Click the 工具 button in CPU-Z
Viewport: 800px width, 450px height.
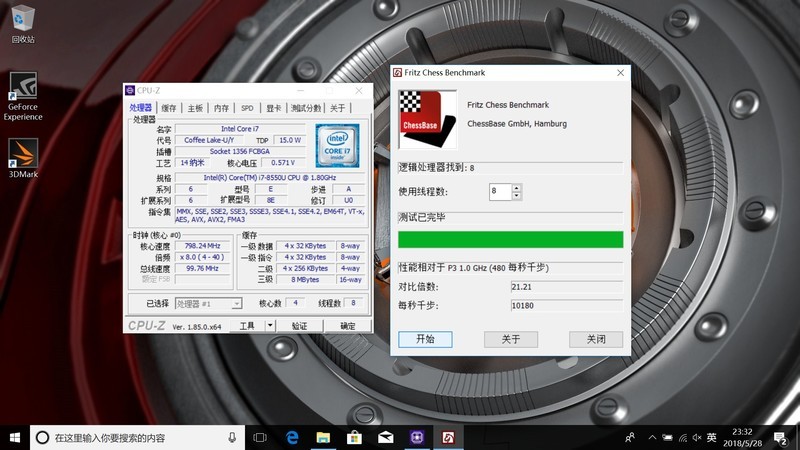click(x=247, y=326)
